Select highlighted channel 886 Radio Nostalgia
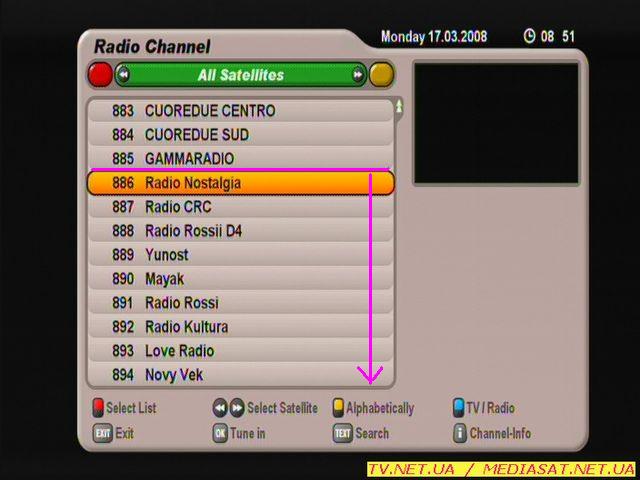The width and height of the screenshot is (640, 480). (x=240, y=183)
